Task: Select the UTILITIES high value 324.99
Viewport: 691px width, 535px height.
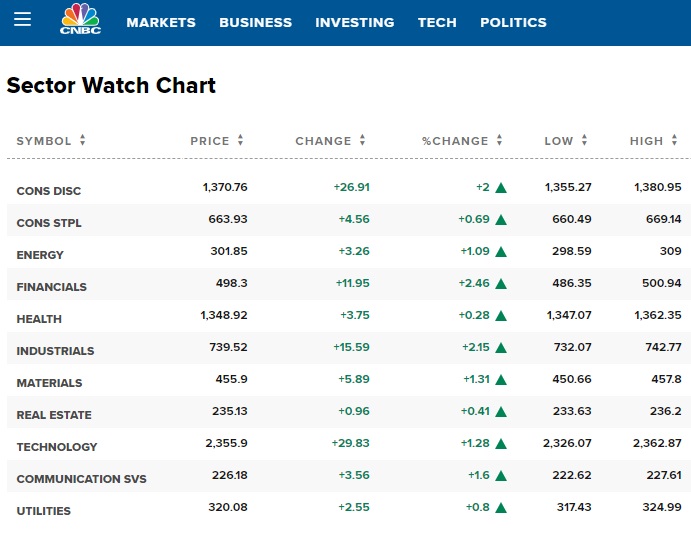Action: click(x=662, y=507)
